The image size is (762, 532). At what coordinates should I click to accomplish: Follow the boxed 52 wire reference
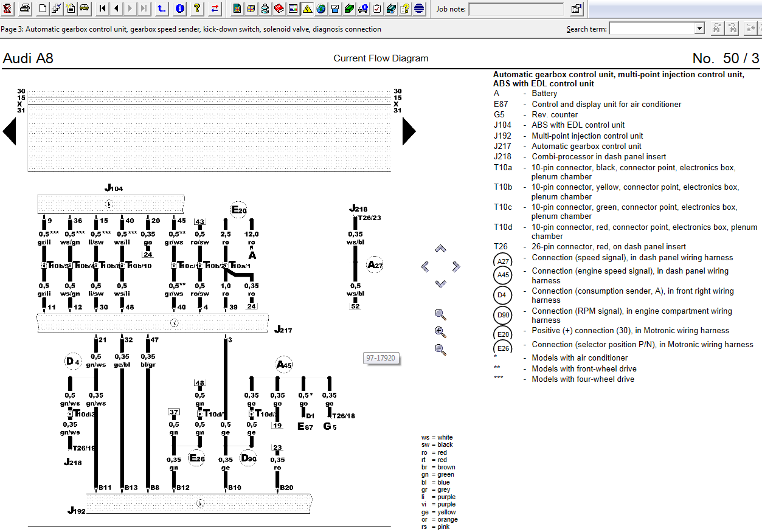355,306
